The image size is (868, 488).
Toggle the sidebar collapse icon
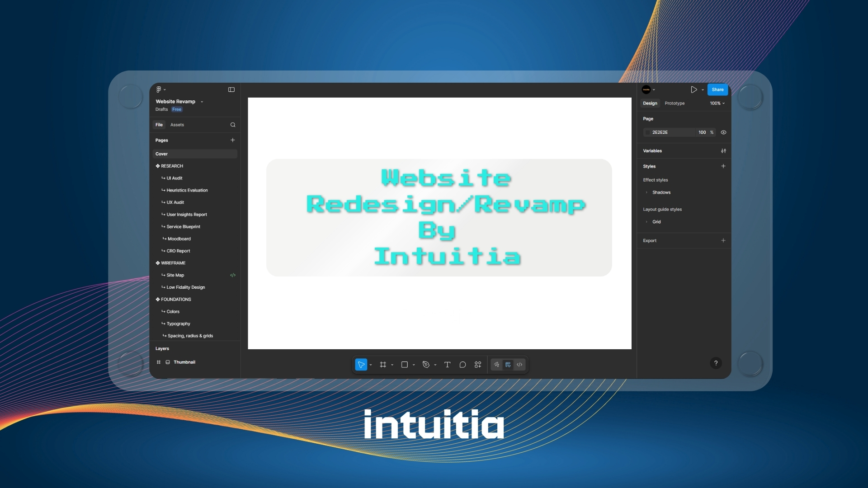tap(231, 89)
